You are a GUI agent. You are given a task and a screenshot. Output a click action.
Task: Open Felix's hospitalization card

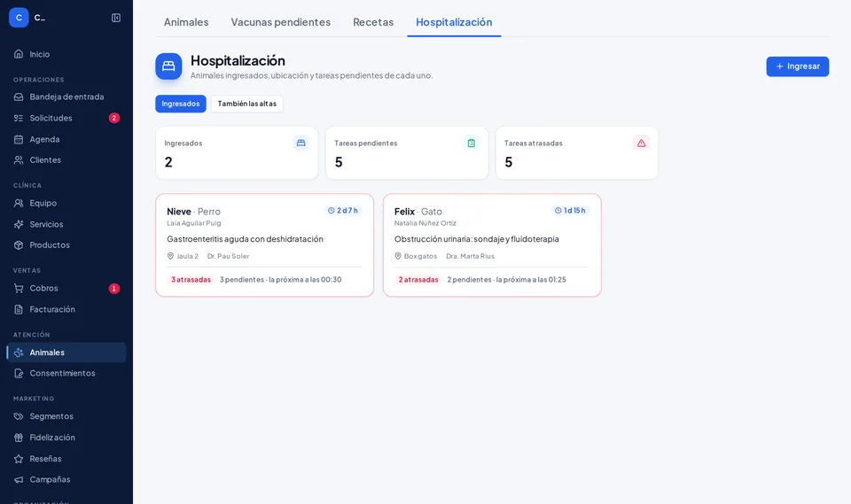pos(492,245)
